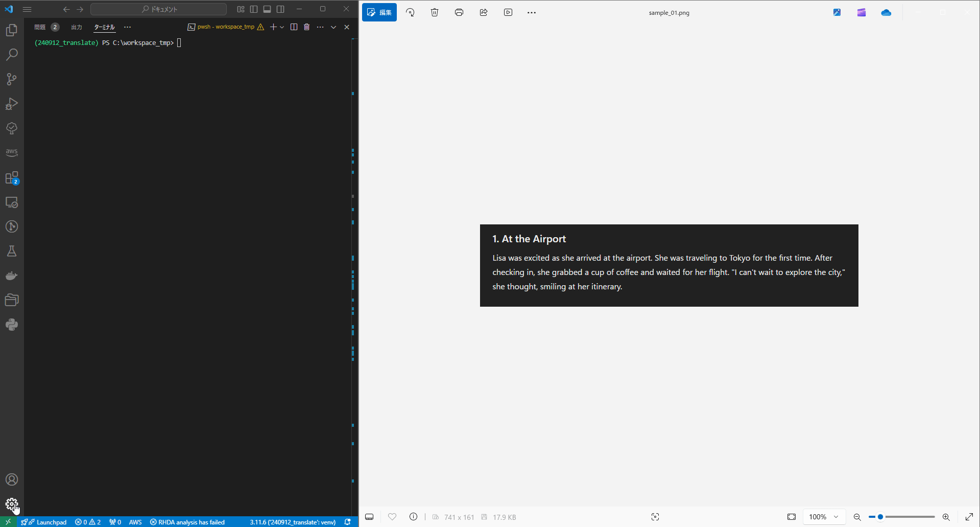This screenshot has width=980, height=527.
Task: Select the ターミナル panel tab
Action: [x=104, y=27]
